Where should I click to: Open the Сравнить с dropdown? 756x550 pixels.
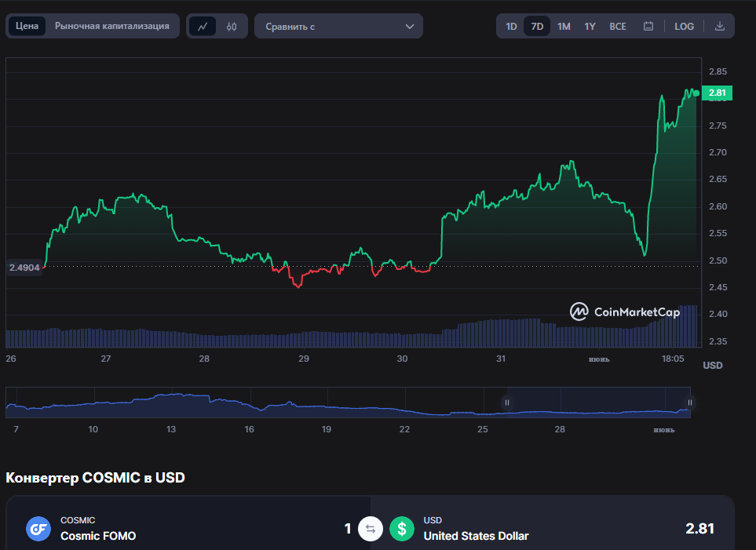pos(338,27)
